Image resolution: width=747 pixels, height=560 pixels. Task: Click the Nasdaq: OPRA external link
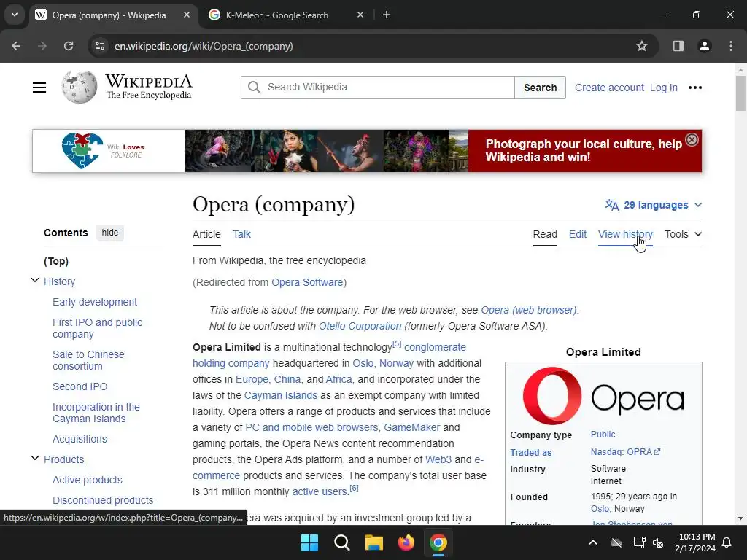tap(625, 452)
